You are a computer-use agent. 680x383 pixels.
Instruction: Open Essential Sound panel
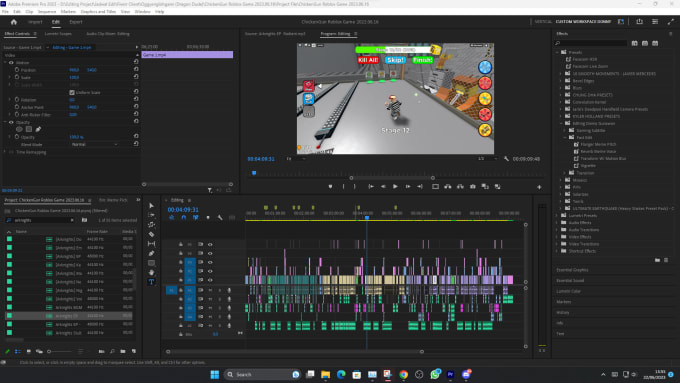570,281
